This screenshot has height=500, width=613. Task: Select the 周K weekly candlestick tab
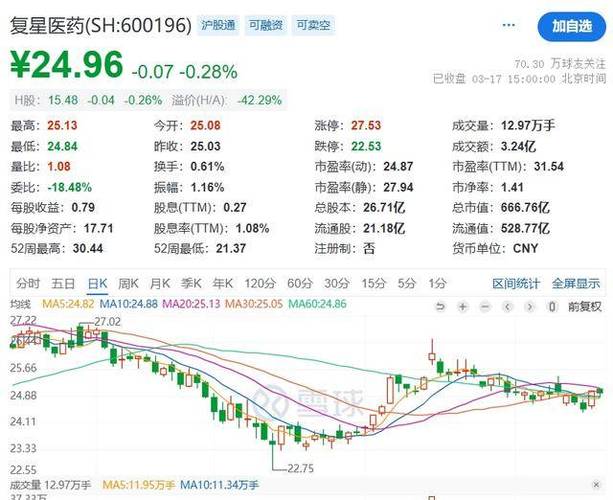(129, 283)
